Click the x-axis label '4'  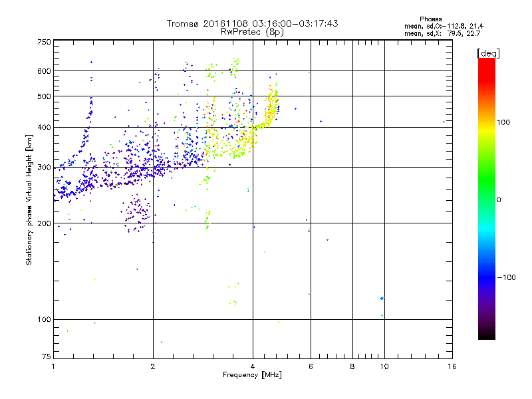point(253,366)
